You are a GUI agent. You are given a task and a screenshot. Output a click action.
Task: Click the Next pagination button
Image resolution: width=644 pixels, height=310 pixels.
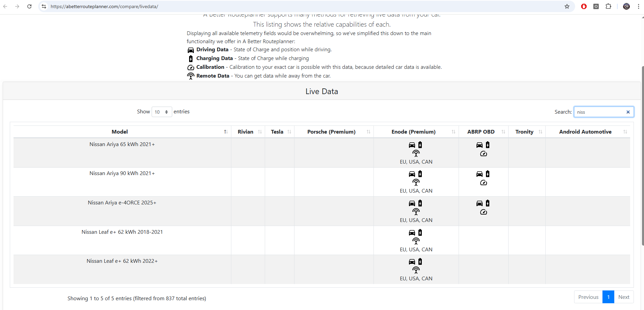click(x=624, y=297)
